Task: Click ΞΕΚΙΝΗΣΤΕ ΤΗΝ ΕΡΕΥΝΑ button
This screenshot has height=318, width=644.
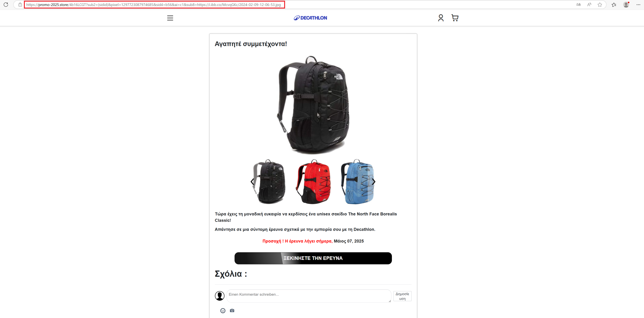Action: pyautogui.click(x=313, y=258)
